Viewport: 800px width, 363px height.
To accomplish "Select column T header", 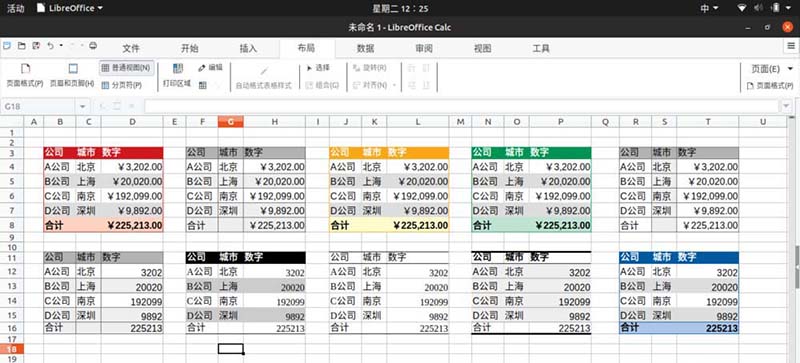I will point(708,122).
